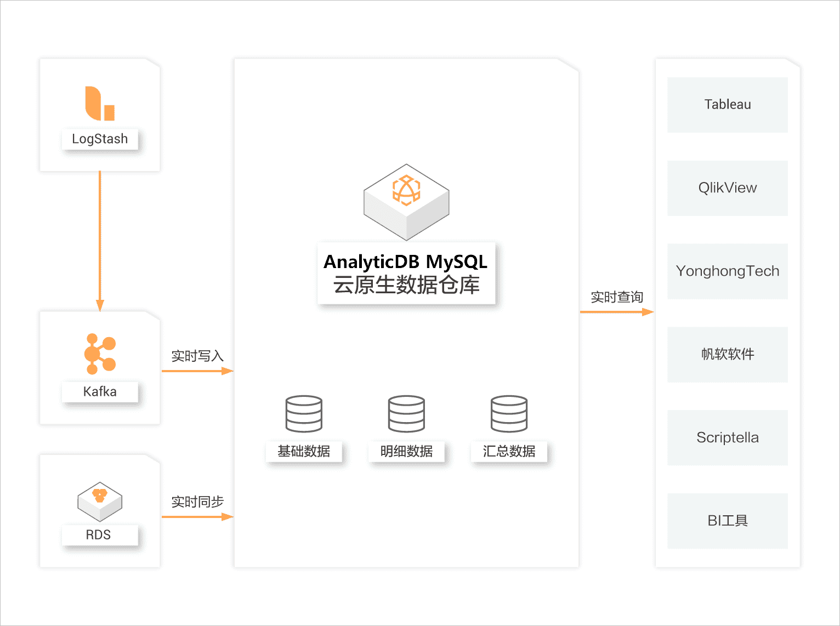The image size is (840, 626).
Task: Select the QlikView box
Action: coord(728,188)
